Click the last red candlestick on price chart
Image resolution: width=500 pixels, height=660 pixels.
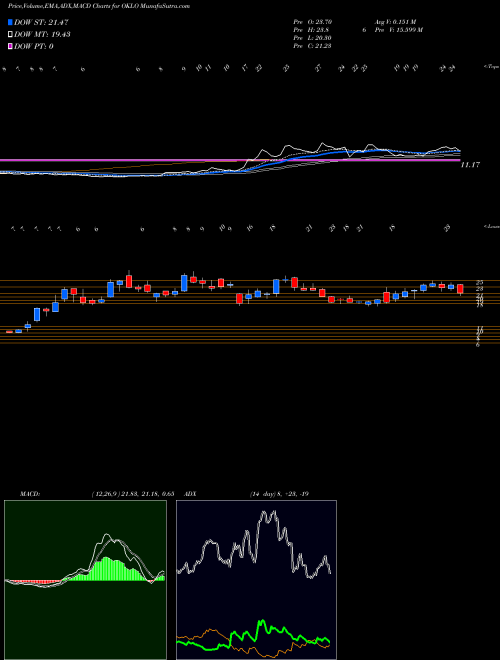coord(460,289)
